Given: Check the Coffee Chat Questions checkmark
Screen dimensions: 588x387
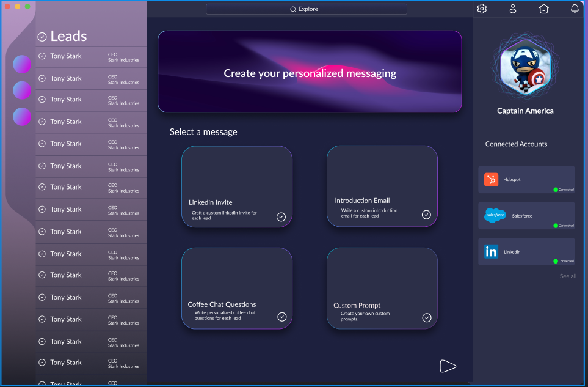Looking at the screenshot, I should point(282,317).
